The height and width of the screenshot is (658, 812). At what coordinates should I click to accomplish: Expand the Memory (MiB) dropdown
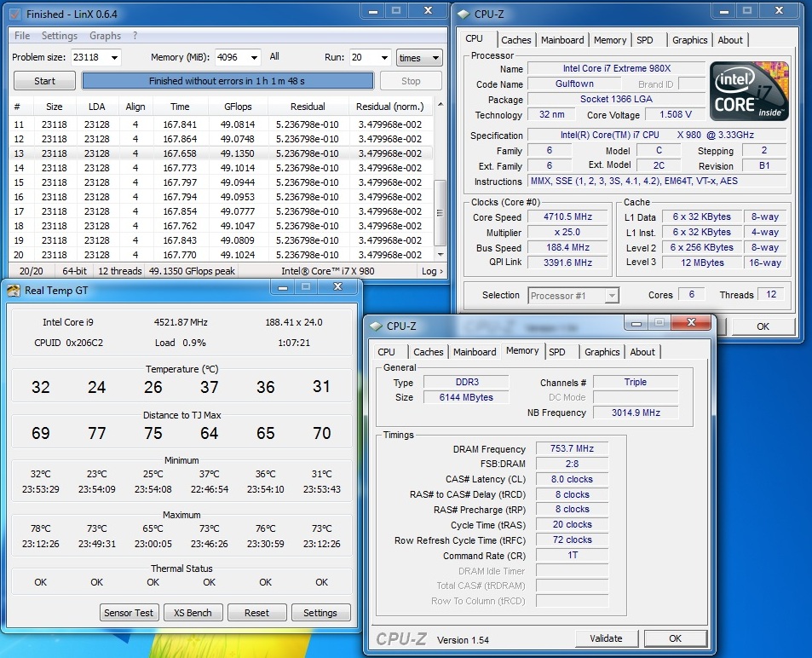tap(253, 58)
